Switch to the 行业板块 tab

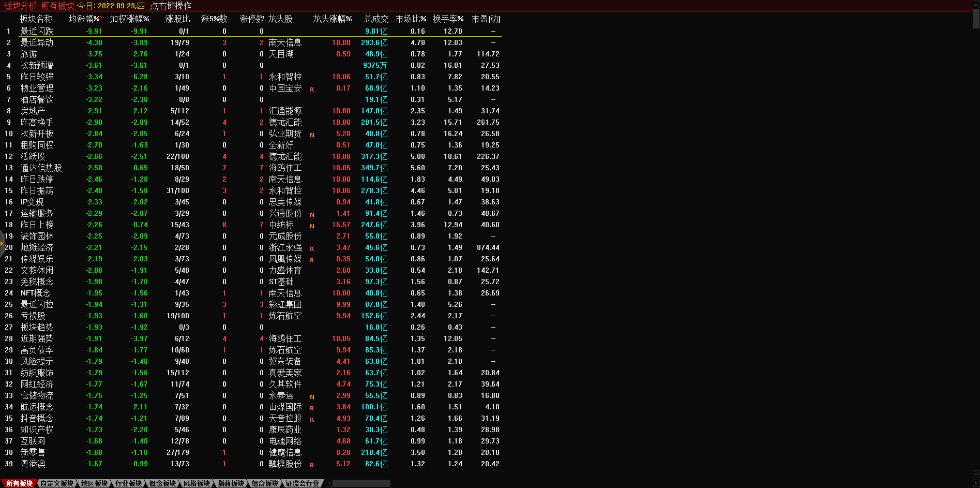tap(128, 483)
